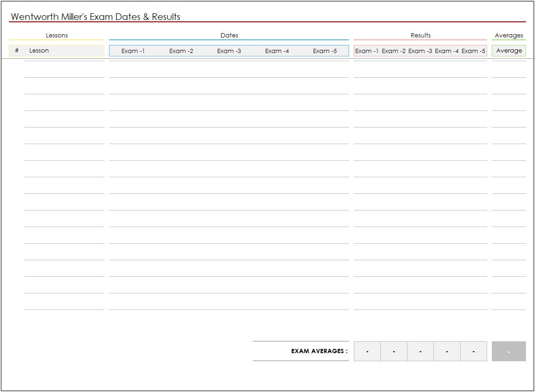Click the 'Dates' section heading
This screenshot has width=535, height=392.
point(229,35)
